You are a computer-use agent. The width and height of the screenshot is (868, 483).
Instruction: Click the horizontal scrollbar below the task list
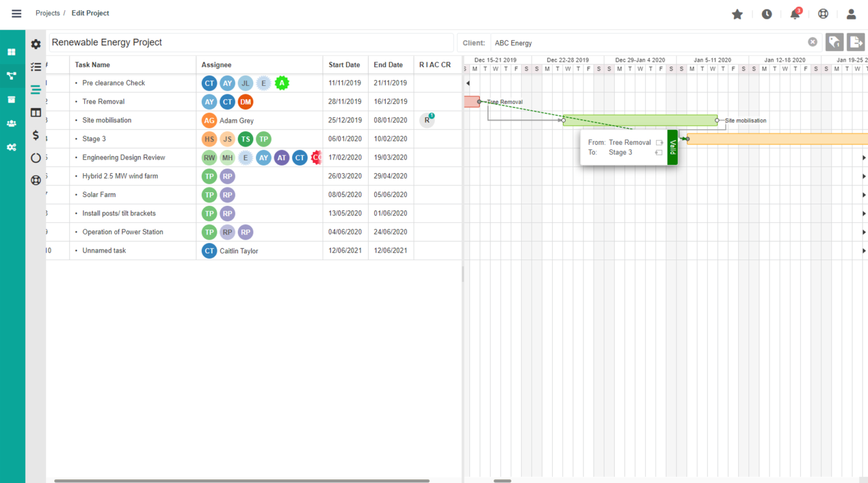click(242, 480)
